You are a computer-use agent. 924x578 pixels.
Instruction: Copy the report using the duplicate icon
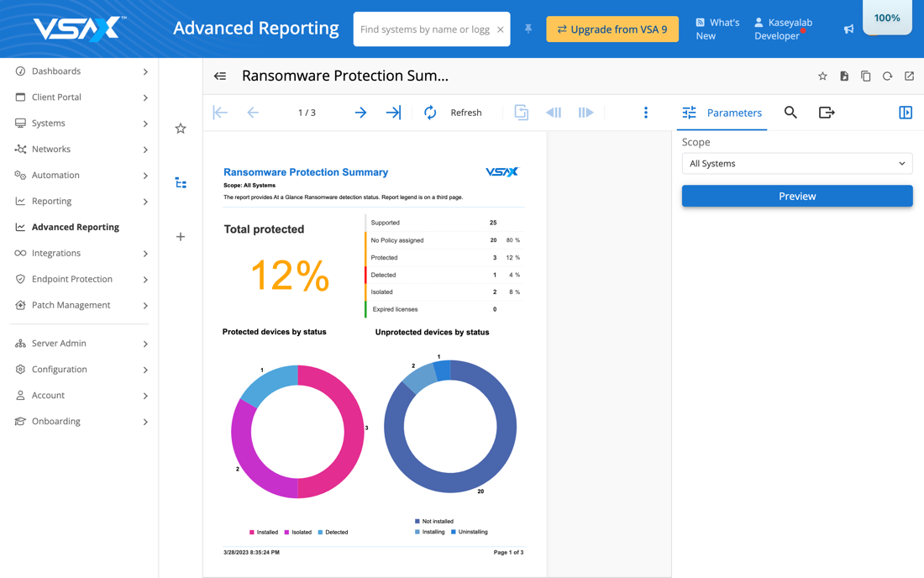tap(866, 76)
